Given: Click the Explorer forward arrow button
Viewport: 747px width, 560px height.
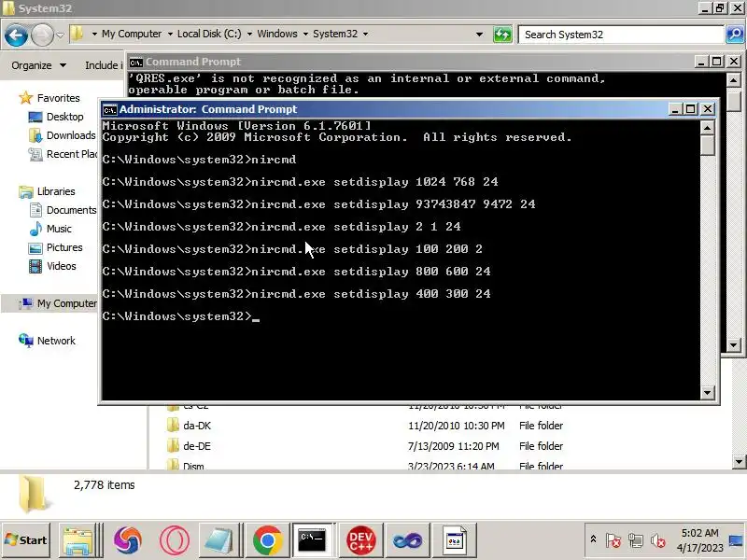Looking at the screenshot, I should click(x=42, y=35).
